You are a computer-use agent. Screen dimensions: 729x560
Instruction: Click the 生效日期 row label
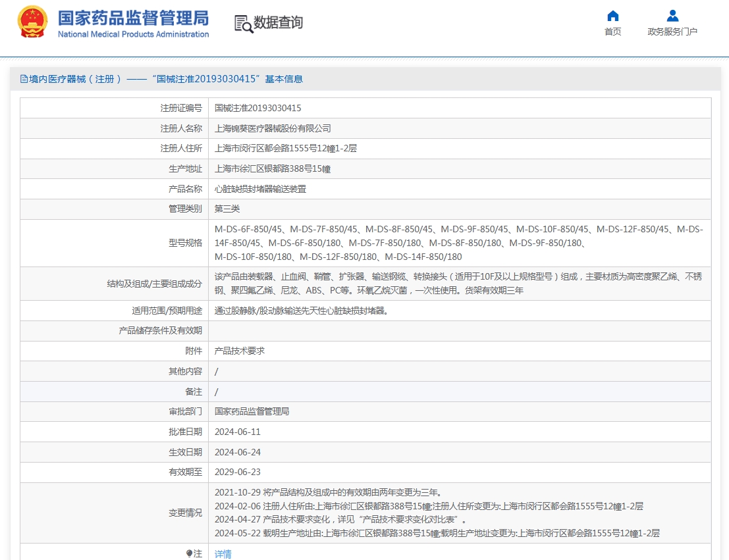(185, 452)
